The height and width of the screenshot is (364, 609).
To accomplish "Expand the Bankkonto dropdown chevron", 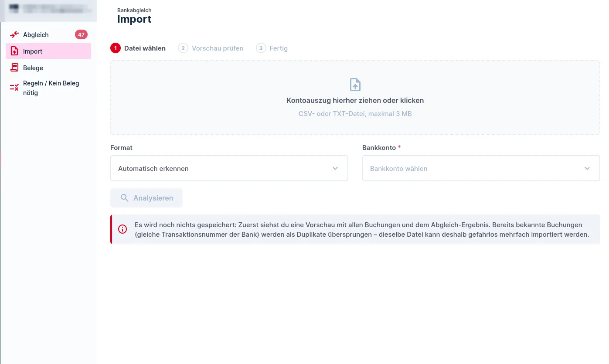I will [587, 168].
